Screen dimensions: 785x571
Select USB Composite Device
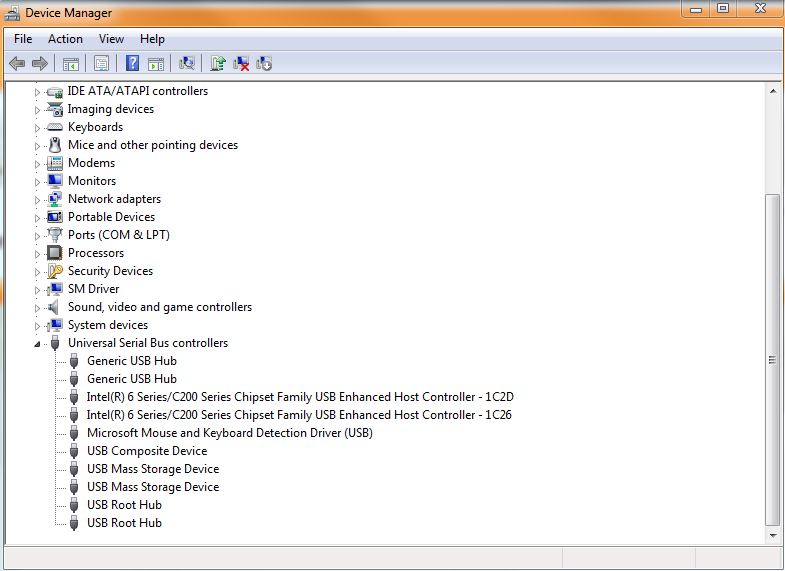click(147, 451)
